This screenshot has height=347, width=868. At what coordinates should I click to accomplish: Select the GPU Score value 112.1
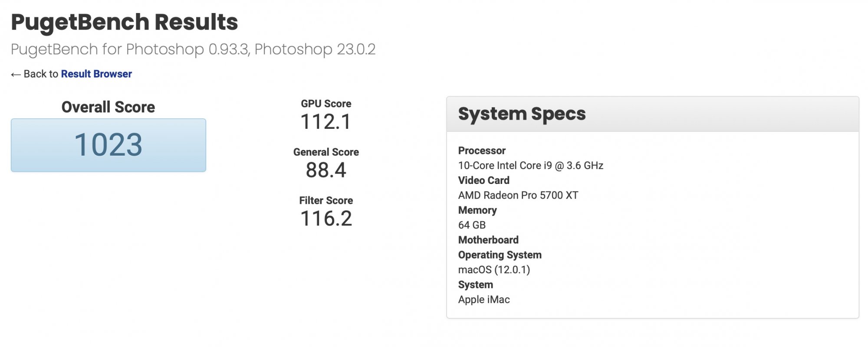[326, 122]
